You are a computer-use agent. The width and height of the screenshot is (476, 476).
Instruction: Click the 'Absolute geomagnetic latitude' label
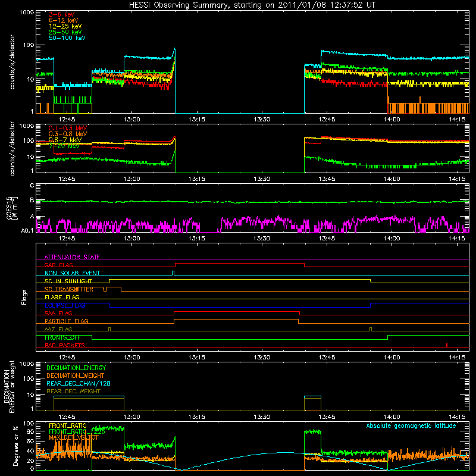coord(411,425)
